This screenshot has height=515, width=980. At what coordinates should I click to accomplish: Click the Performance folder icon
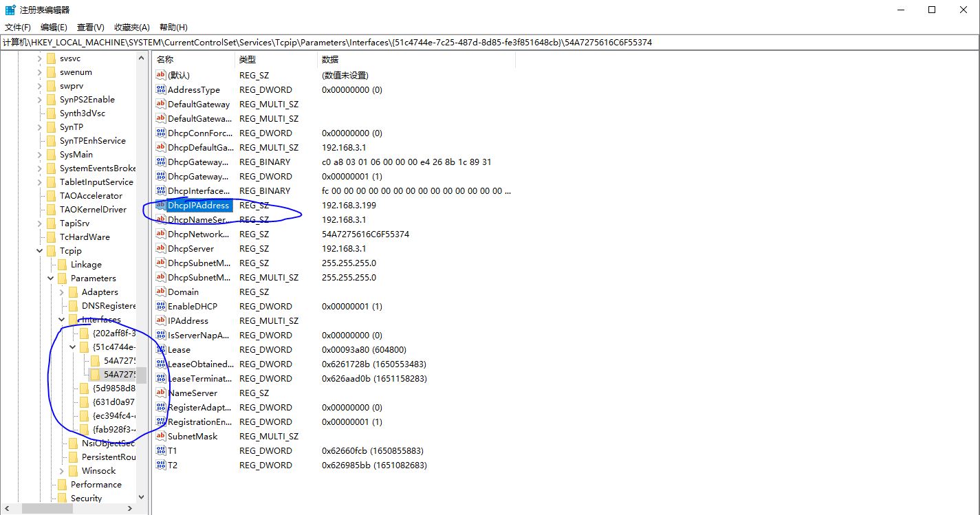pyautogui.click(x=62, y=485)
